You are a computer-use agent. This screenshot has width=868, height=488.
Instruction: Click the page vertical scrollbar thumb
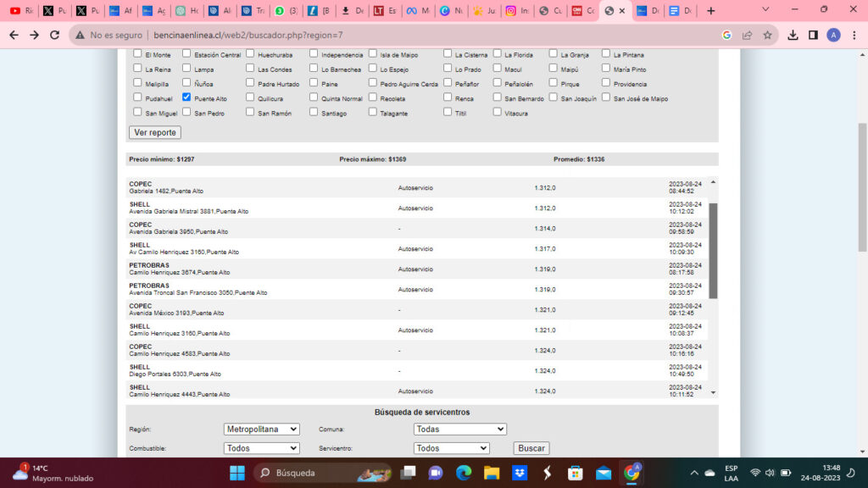(x=862, y=187)
